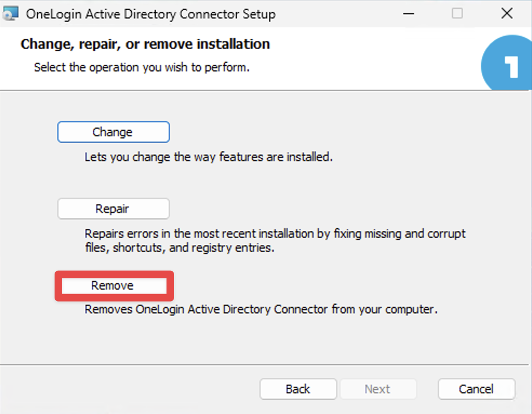The height and width of the screenshot is (414, 532).
Task: Click the 'Repairs errors in the most recent installation' description
Action: tap(275, 241)
